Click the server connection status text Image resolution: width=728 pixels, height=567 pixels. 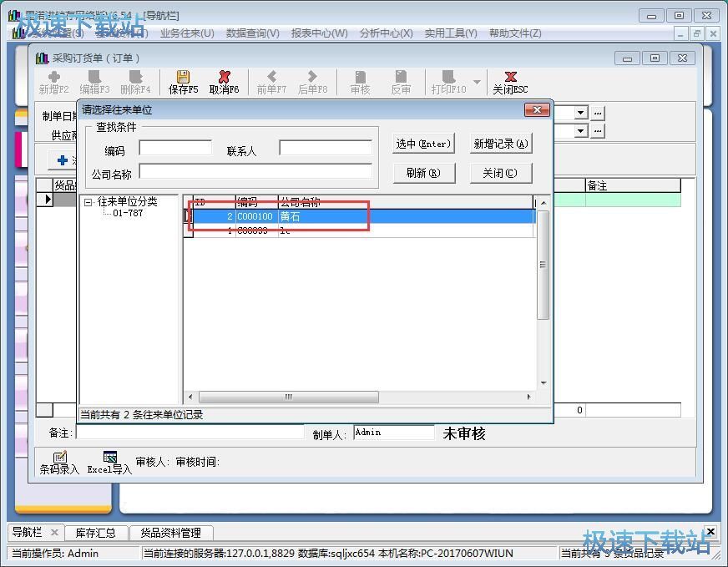[x=328, y=553]
